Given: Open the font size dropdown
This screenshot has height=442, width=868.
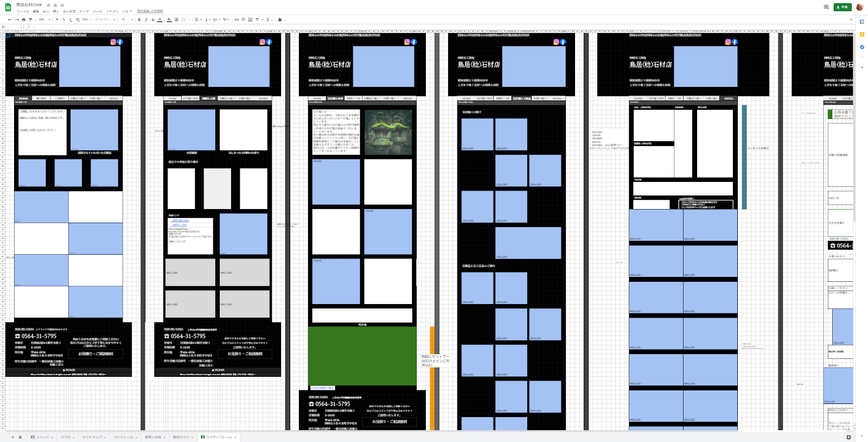Looking at the screenshot, I should (x=126, y=20).
